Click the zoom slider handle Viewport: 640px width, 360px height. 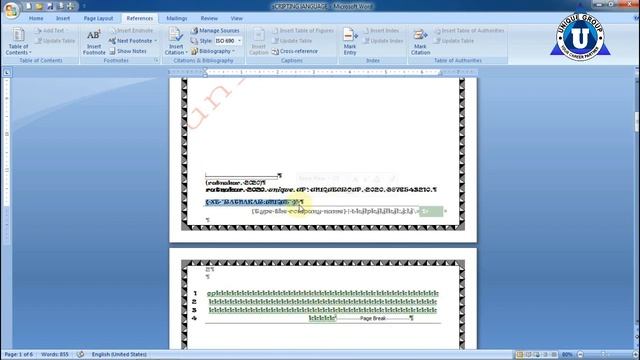[x=603, y=355]
